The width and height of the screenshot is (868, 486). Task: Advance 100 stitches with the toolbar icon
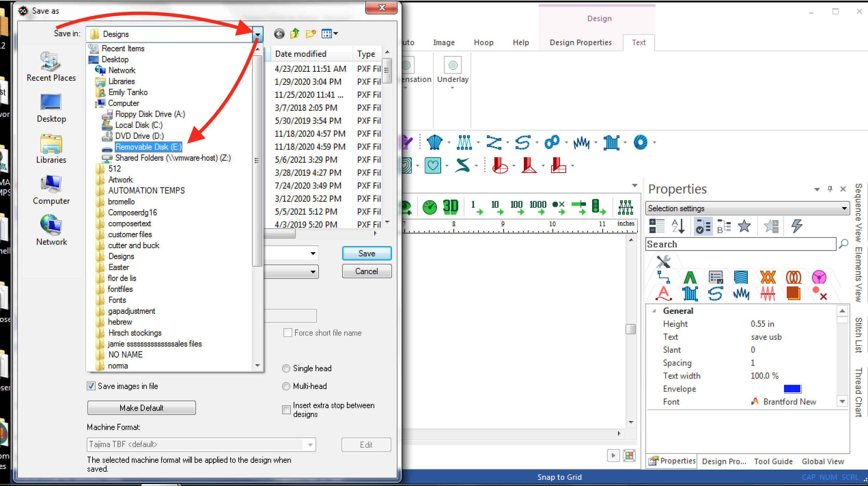[517, 207]
